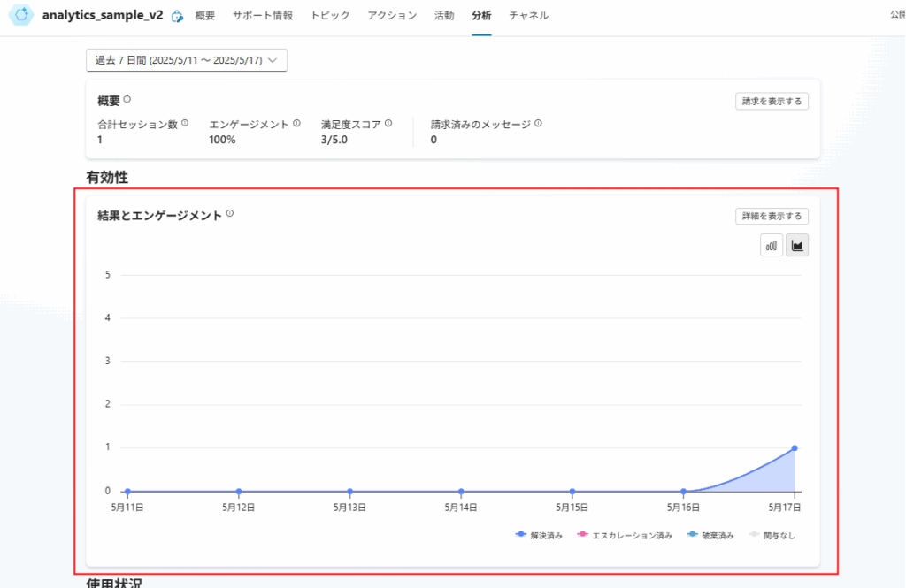
Task: Click the 詳細を表示する button
Action: pyautogui.click(x=772, y=216)
